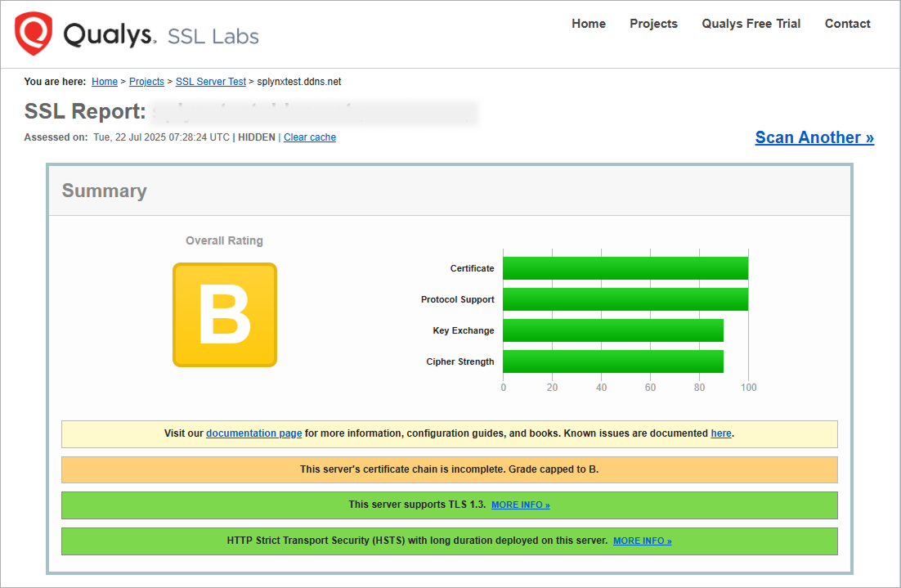The width and height of the screenshot is (901, 588).
Task: Click the chart axis value 40
Action: [601, 388]
